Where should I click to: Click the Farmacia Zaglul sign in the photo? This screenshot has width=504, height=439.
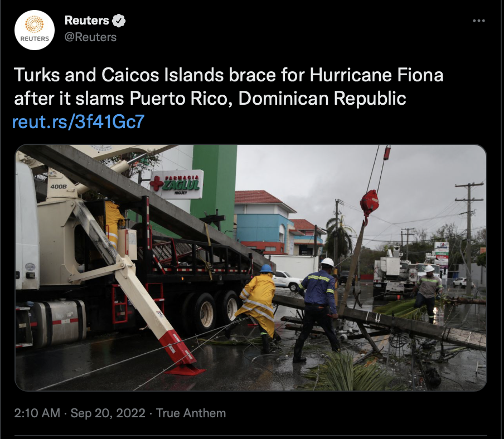(x=177, y=184)
